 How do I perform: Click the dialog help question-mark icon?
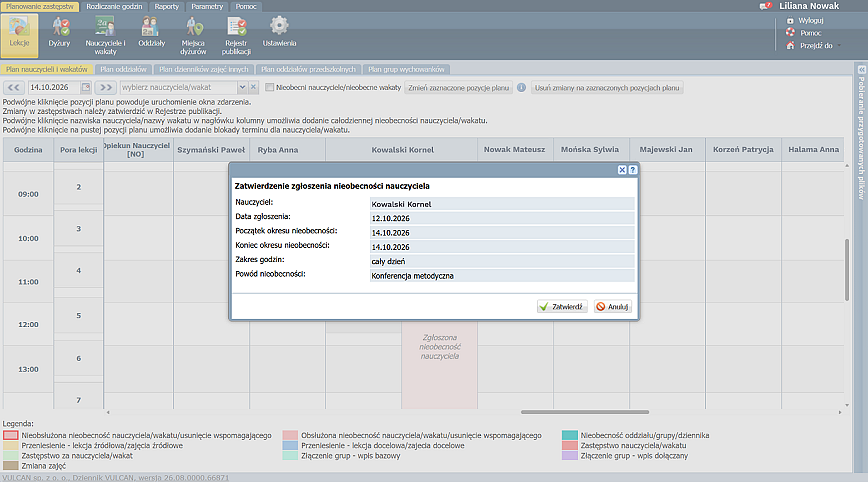coord(633,170)
